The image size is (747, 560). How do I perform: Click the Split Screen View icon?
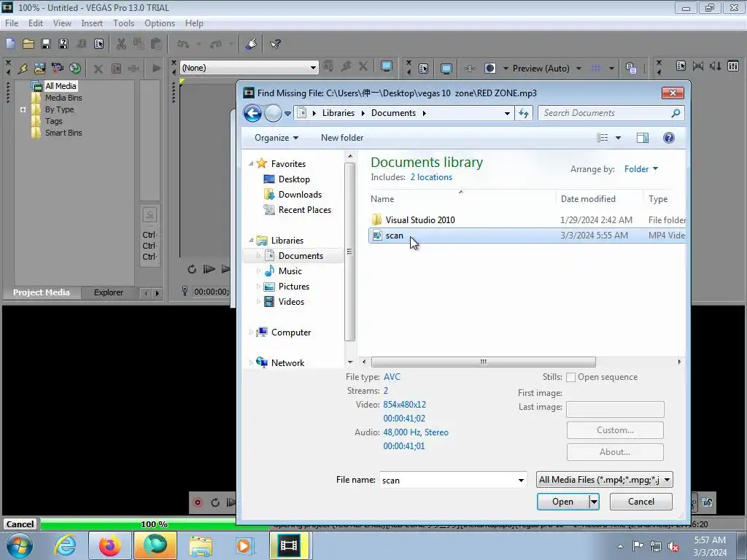coord(490,68)
